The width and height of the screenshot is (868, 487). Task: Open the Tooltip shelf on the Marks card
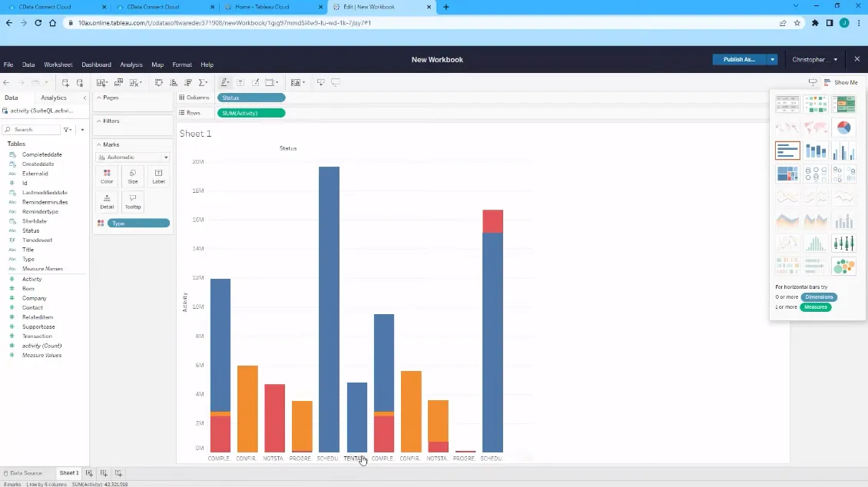coord(133,203)
